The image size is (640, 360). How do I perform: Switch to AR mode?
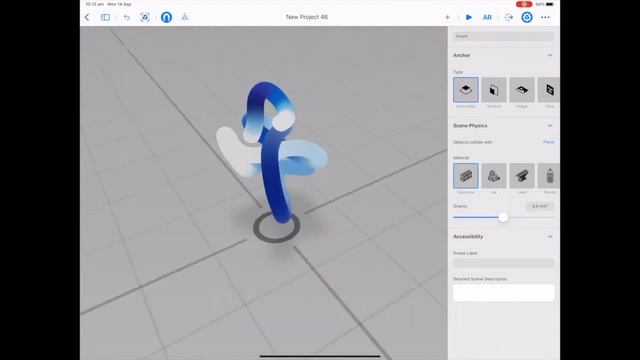tap(487, 17)
